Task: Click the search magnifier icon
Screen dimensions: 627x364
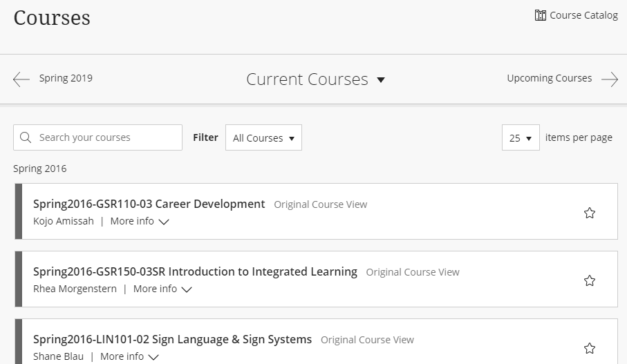Action: pos(26,137)
